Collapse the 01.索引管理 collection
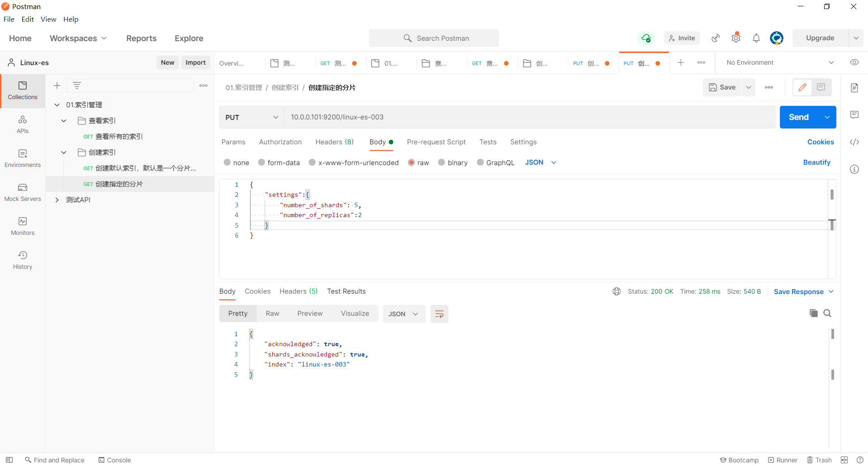 coord(57,105)
